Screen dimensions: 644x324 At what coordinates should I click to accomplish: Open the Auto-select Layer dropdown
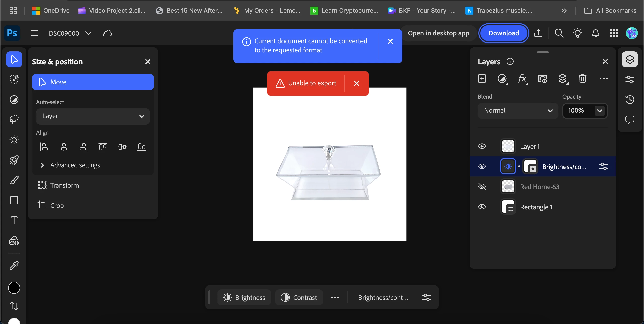[93, 116]
